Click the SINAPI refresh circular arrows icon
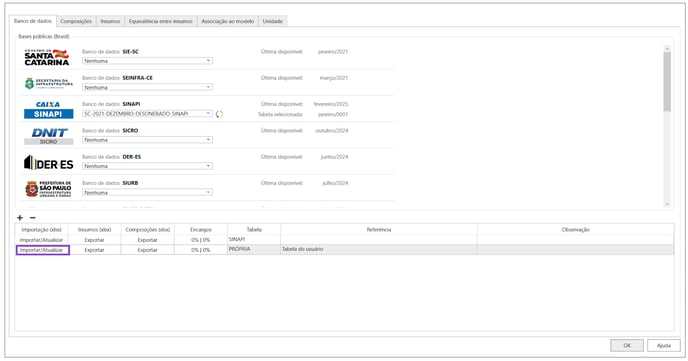This screenshot has width=688, height=361. click(219, 114)
